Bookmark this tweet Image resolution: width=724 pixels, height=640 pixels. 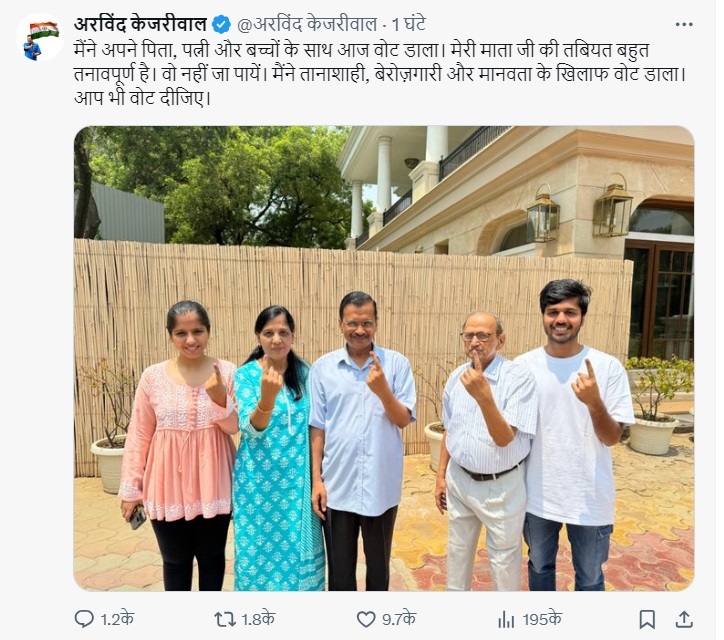pyautogui.click(x=647, y=619)
